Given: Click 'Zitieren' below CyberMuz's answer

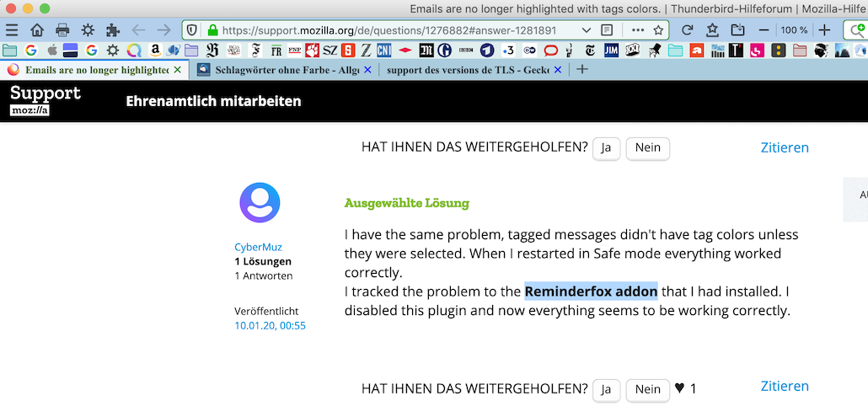Looking at the screenshot, I should [785, 386].
